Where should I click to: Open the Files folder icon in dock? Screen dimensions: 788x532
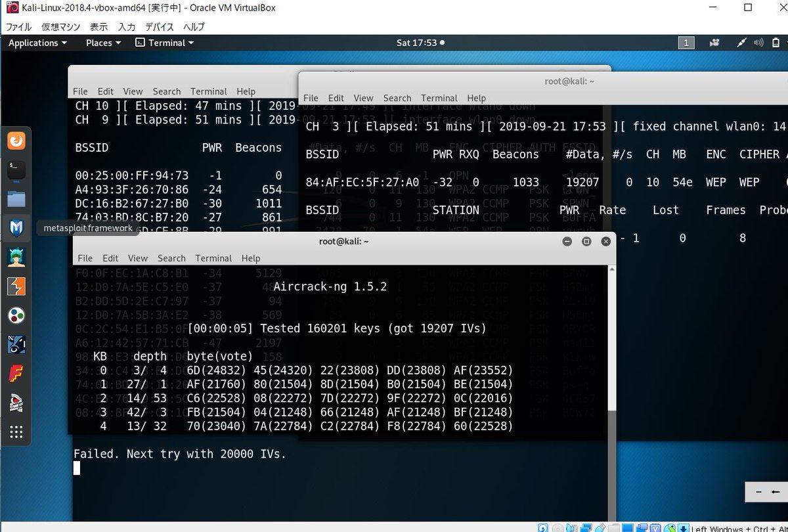coord(16,199)
